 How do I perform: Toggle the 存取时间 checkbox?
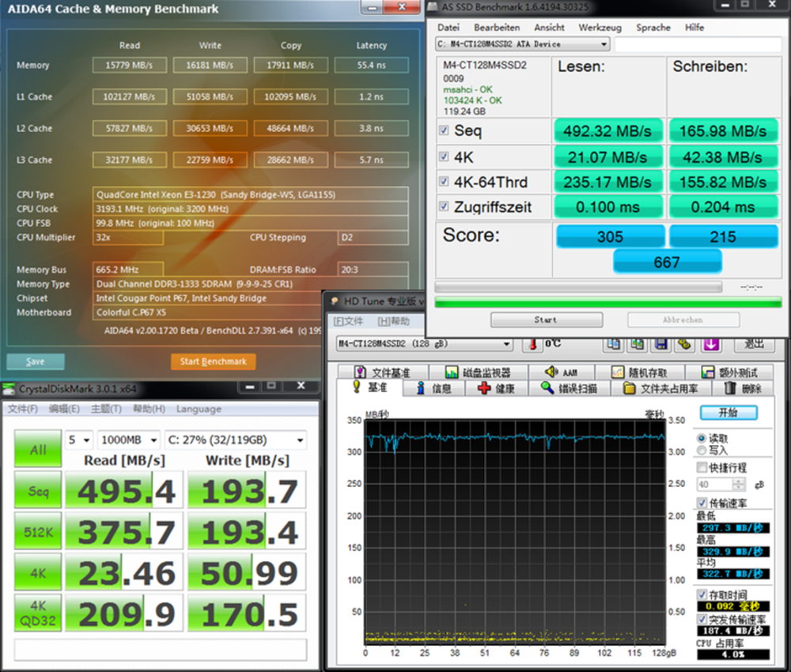[x=702, y=595]
